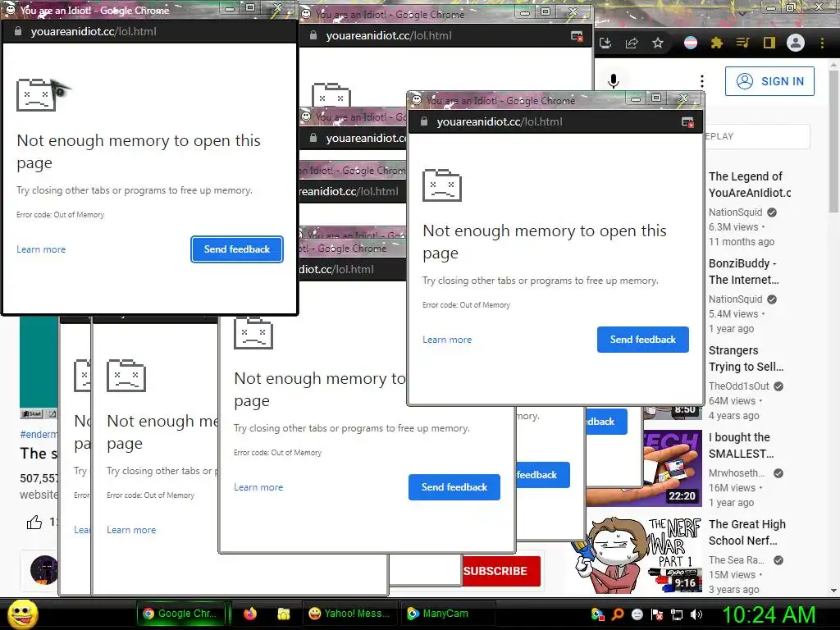Click the sad folder icon in top-left popup
The height and width of the screenshot is (630, 840).
[36, 95]
